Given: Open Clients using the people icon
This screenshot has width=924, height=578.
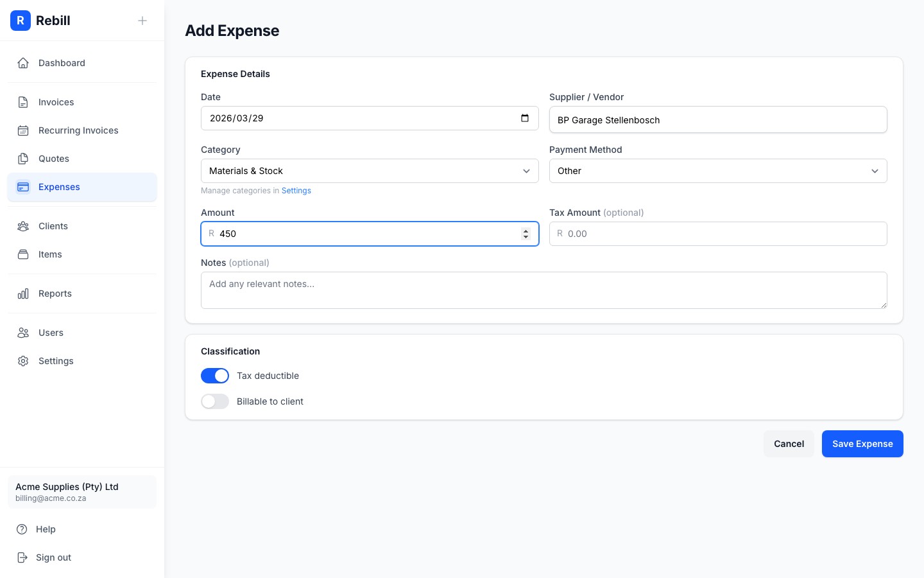Looking at the screenshot, I should click(x=23, y=226).
